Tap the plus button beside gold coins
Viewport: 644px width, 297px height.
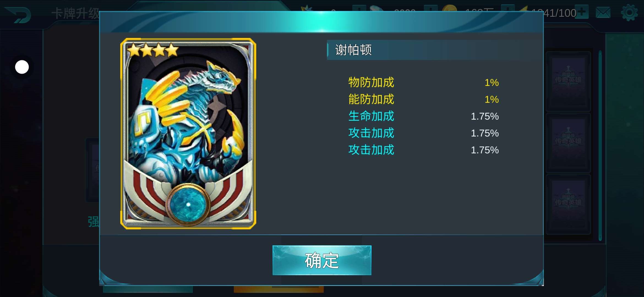click(508, 8)
